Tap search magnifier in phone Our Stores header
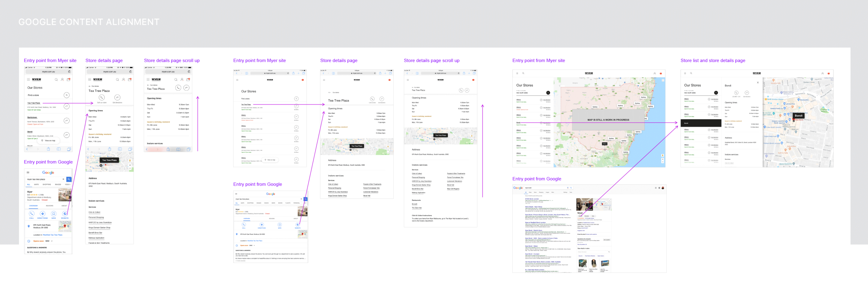868x296 pixels. pos(56,79)
